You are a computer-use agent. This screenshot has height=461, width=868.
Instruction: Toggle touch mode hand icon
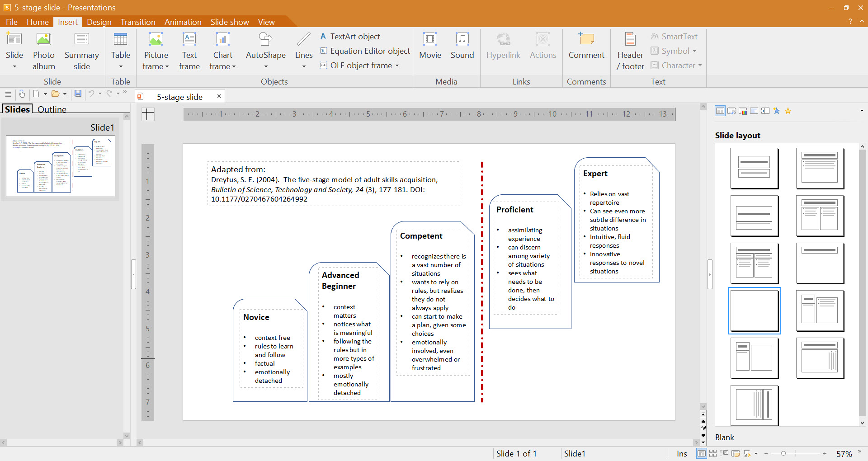point(22,94)
